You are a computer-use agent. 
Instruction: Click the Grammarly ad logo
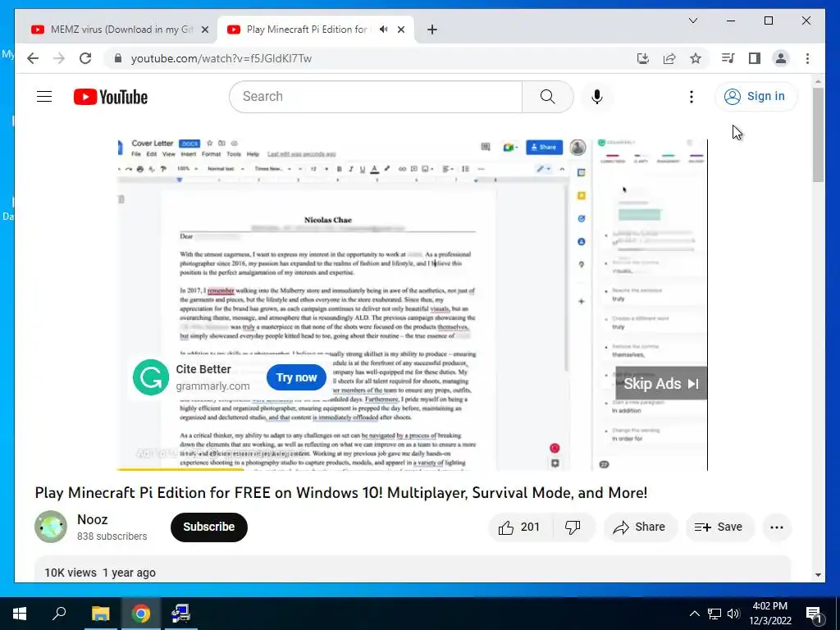[151, 377]
